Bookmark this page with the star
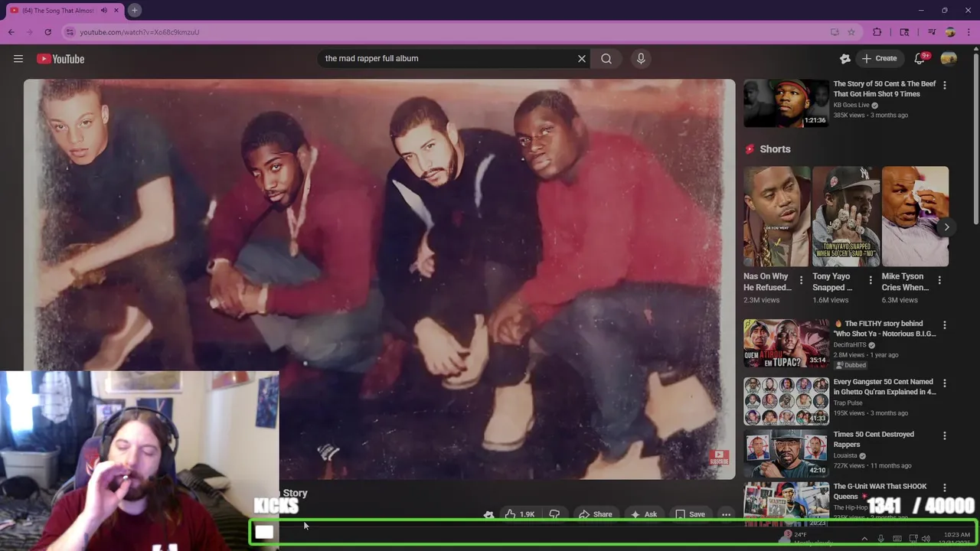Viewport: 980px width, 551px height. coord(851,32)
